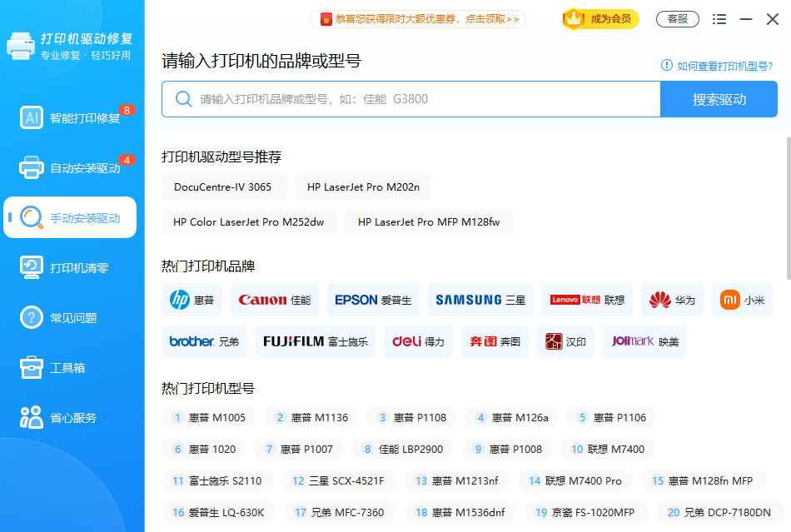The image size is (791, 532).
Task: Click the hamburger menu icon in the title bar
Action: click(x=719, y=19)
